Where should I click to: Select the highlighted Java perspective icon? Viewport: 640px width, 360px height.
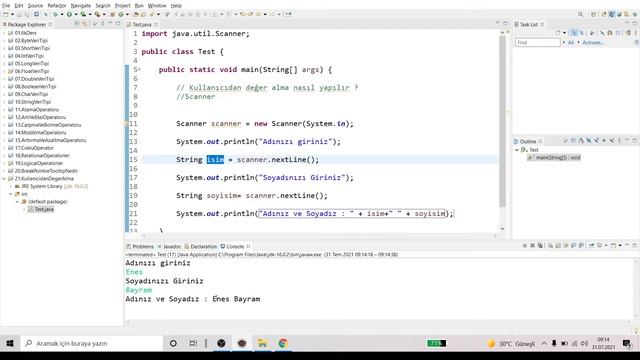point(612,14)
